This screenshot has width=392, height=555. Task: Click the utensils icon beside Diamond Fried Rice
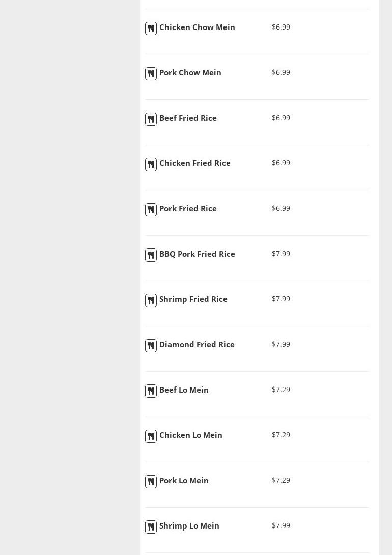pyautogui.click(x=151, y=346)
